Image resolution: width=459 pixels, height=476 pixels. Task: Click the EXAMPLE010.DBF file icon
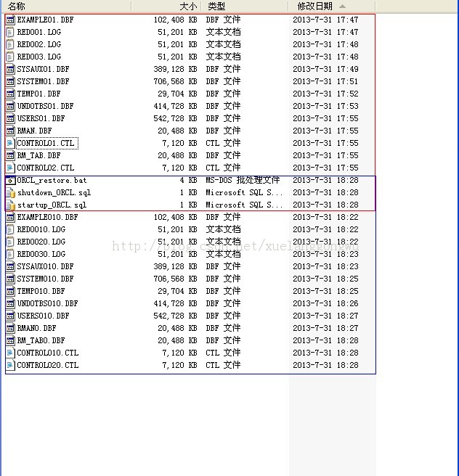click(x=10, y=218)
